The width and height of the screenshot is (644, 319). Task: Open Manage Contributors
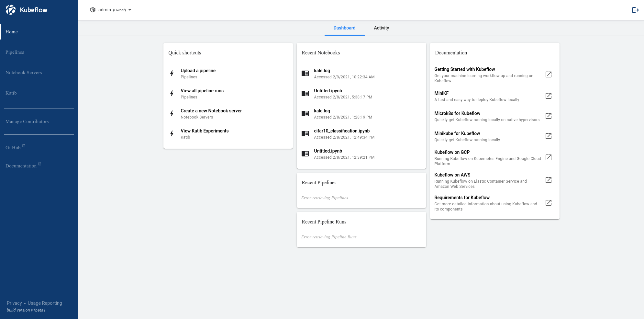coord(27,121)
